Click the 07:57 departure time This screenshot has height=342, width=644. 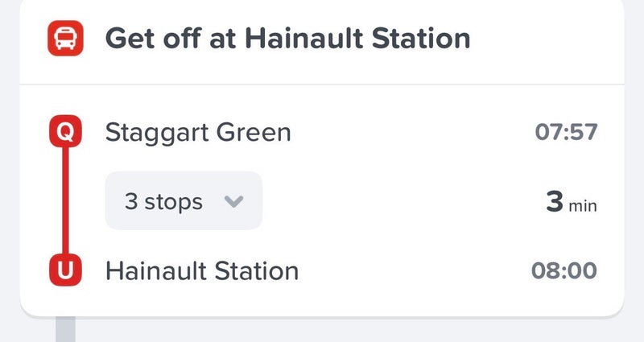(x=566, y=132)
